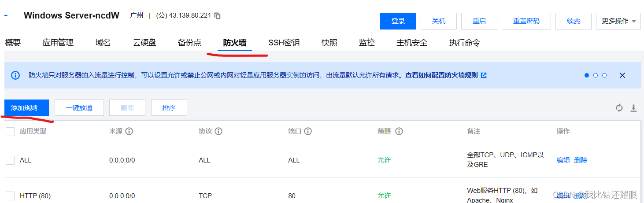This screenshot has height=203, width=644.
Task: Click the download rules icon
Action: pos(633,108)
